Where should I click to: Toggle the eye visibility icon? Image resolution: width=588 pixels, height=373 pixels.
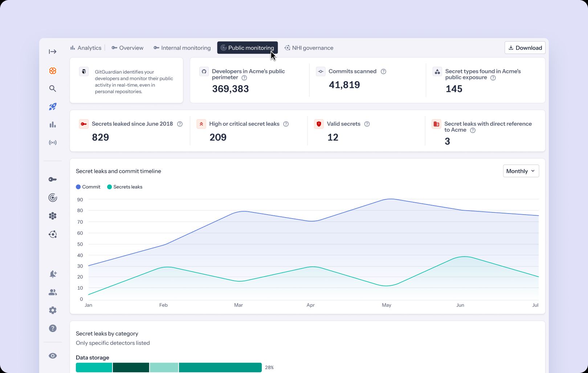pos(53,356)
